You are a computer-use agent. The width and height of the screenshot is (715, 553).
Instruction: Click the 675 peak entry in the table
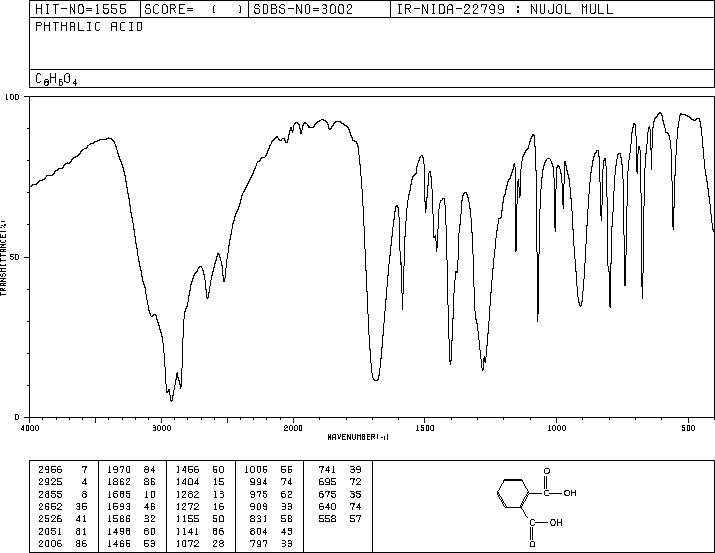340,494
